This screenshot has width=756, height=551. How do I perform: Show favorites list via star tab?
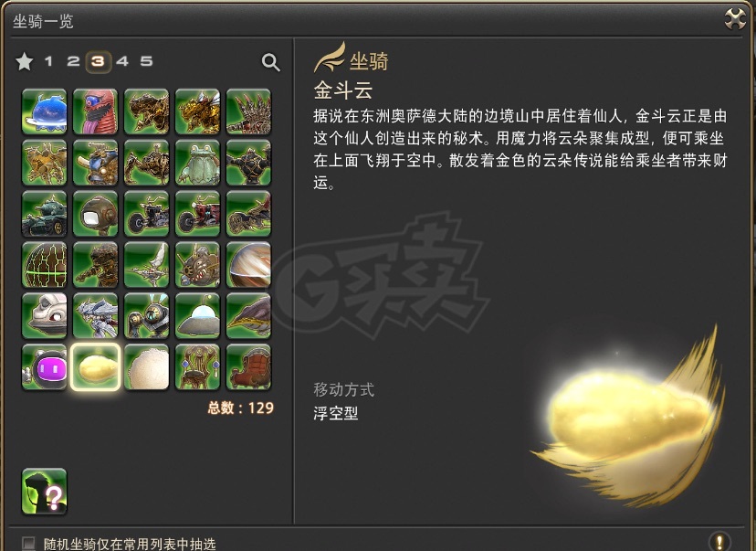pos(24,62)
